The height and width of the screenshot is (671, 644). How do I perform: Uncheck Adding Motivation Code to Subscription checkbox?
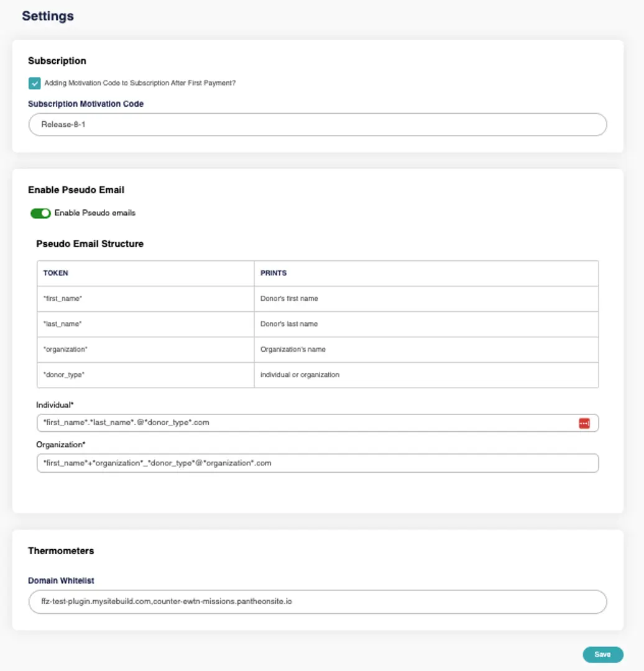tap(35, 83)
